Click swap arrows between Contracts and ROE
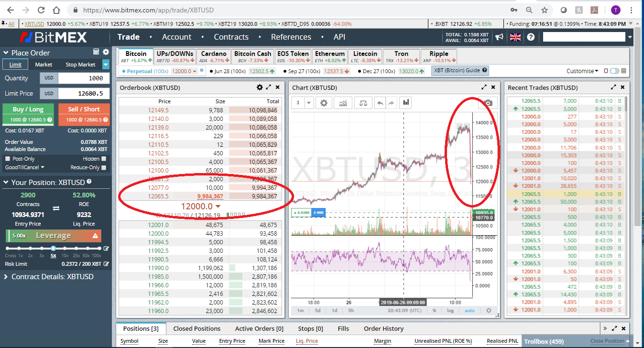The height and width of the screenshot is (348, 644). (x=56, y=208)
